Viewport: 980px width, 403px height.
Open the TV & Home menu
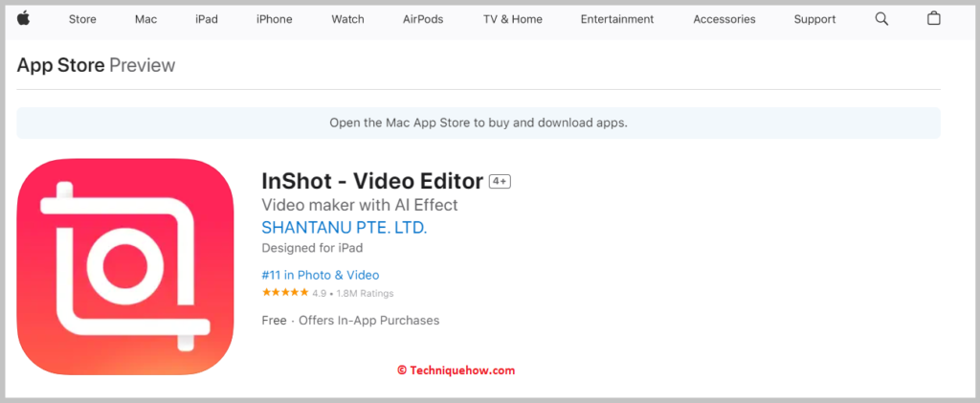(513, 19)
